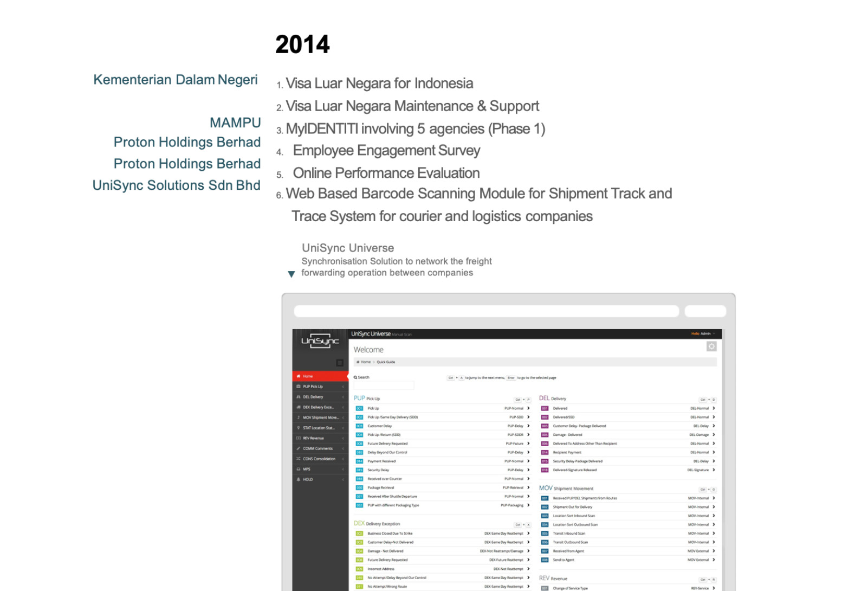Click the UniSync logo in sidebar
The height and width of the screenshot is (591, 868).
tap(320, 341)
